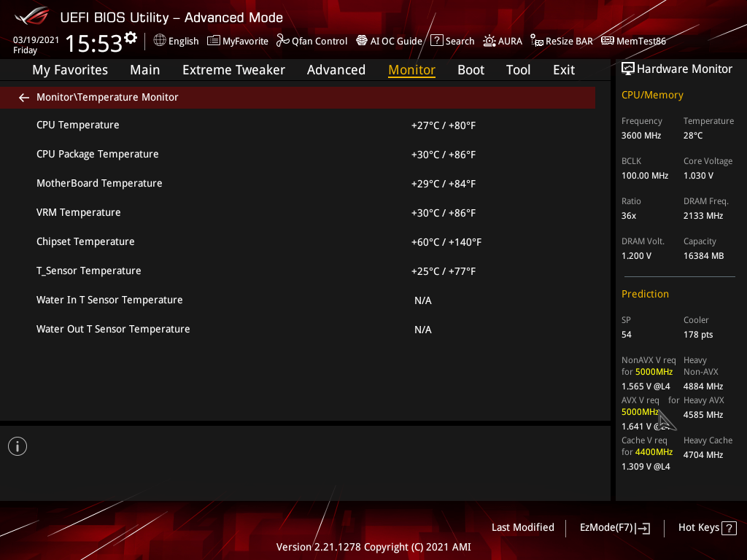Switch to the Main tab
The image size is (747, 560).
(x=145, y=70)
